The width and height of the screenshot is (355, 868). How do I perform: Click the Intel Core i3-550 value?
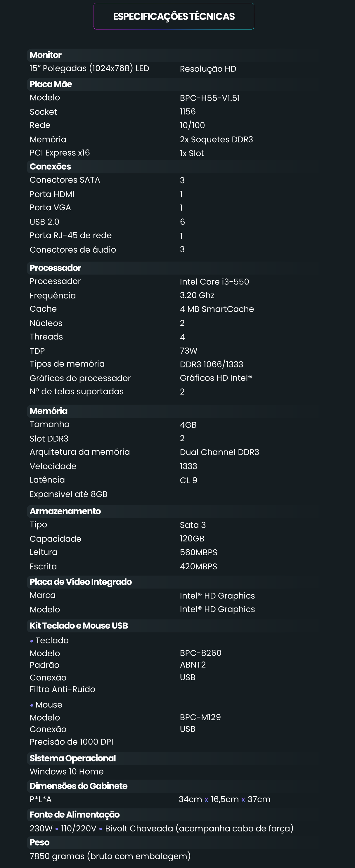(214, 282)
